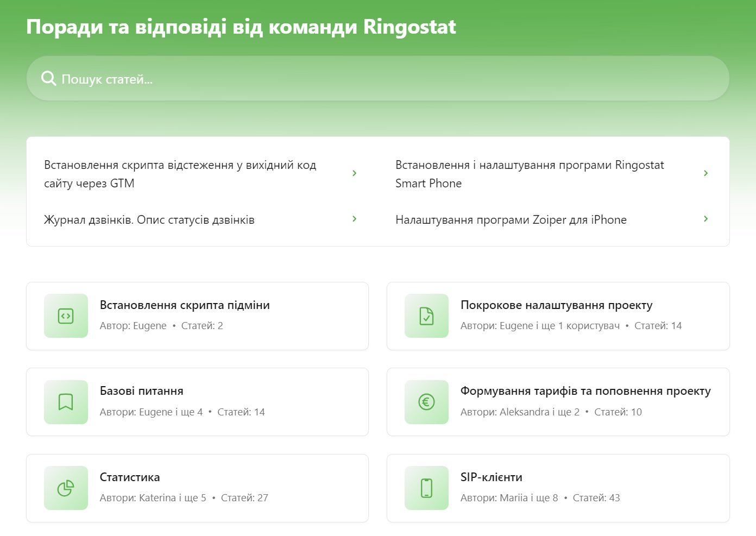Click "Статей: 14" in Покрокове налаштування card
This screenshot has height=536, width=756.
(658, 326)
